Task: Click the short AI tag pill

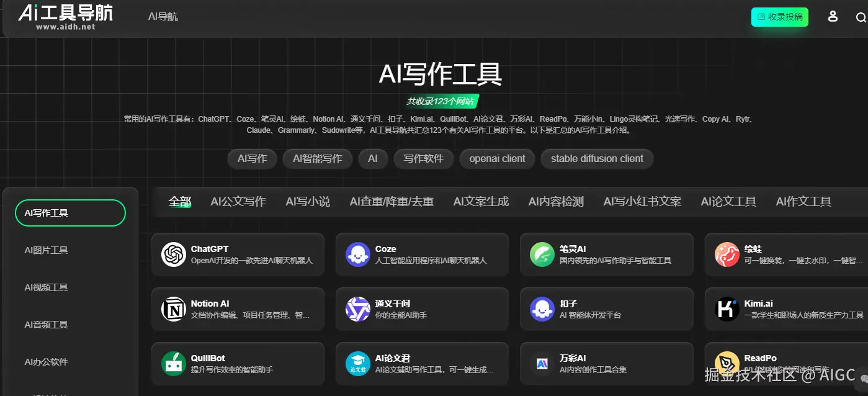Action: pyautogui.click(x=373, y=158)
